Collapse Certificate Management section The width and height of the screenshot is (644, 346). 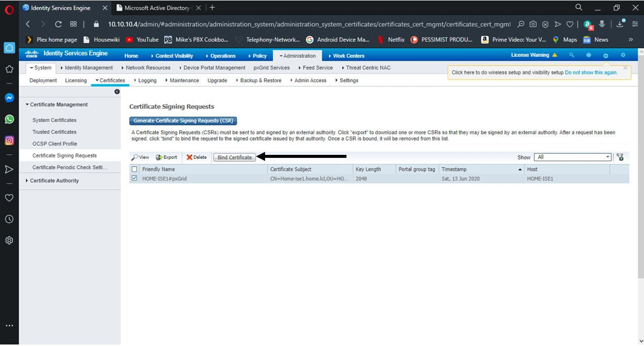pyautogui.click(x=56, y=105)
